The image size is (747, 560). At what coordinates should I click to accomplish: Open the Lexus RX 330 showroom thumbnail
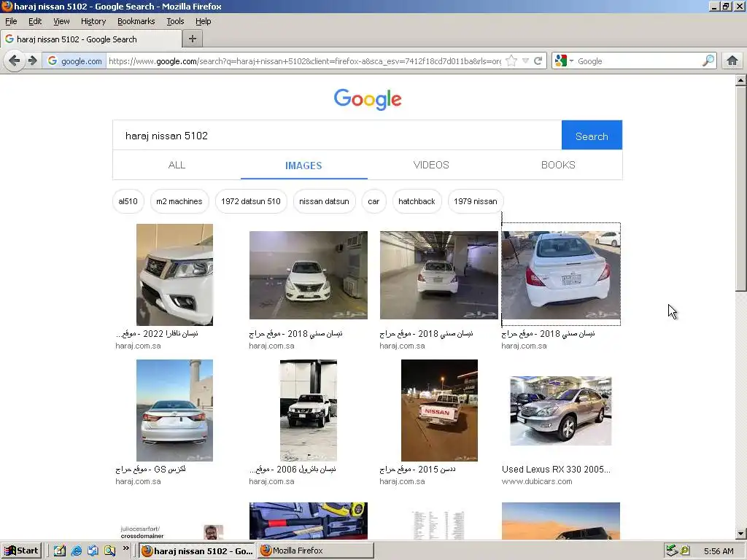[x=561, y=411]
